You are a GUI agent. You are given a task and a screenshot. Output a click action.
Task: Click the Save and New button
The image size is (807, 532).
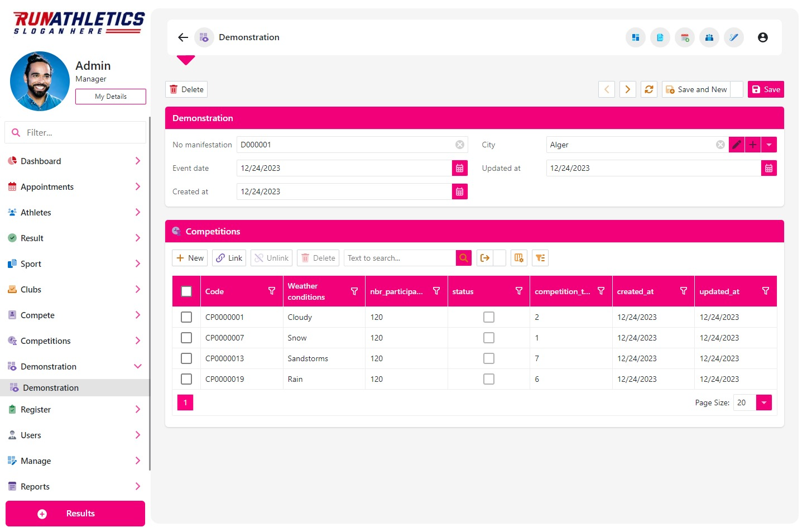tap(696, 89)
